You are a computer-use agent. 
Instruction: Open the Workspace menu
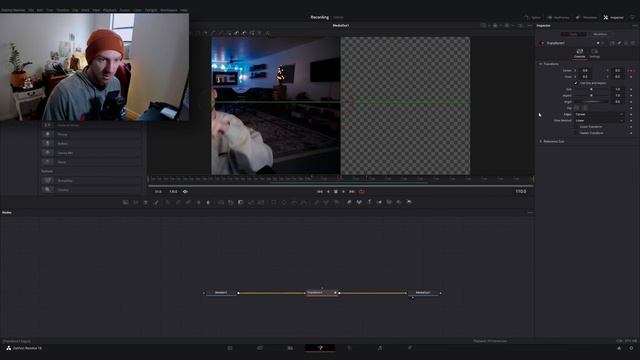pos(169,10)
